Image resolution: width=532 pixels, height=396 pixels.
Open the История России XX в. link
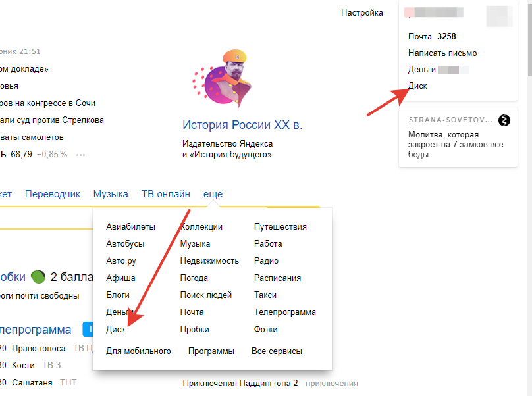click(242, 125)
